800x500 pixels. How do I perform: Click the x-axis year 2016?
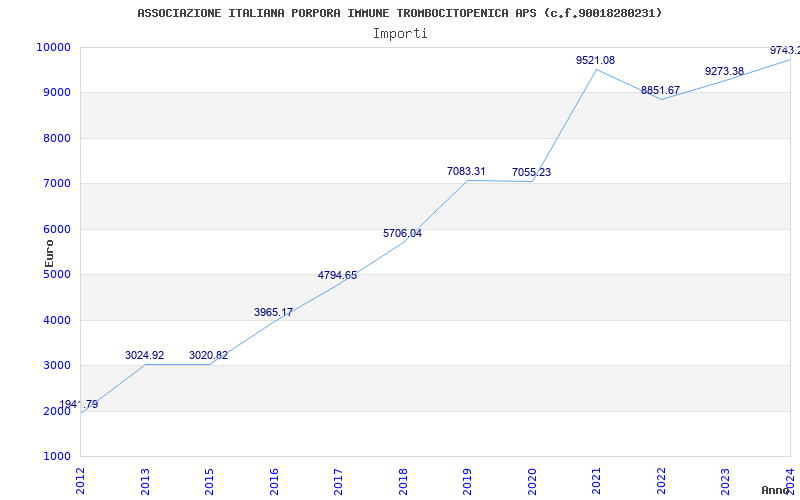[274, 481]
